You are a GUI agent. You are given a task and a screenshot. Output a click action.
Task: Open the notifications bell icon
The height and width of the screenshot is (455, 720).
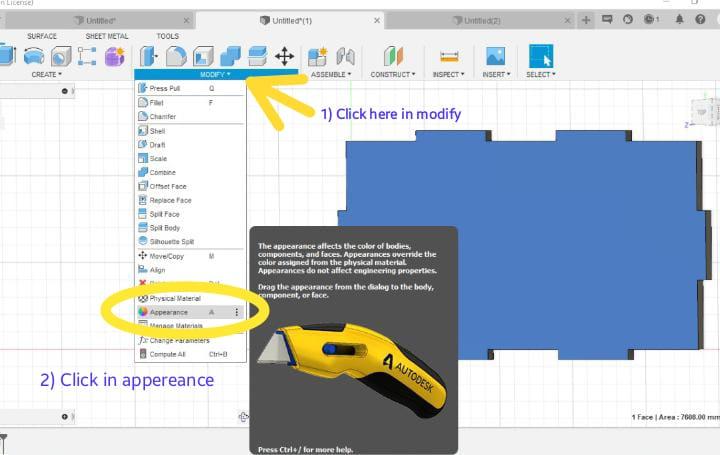click(680, 19)
